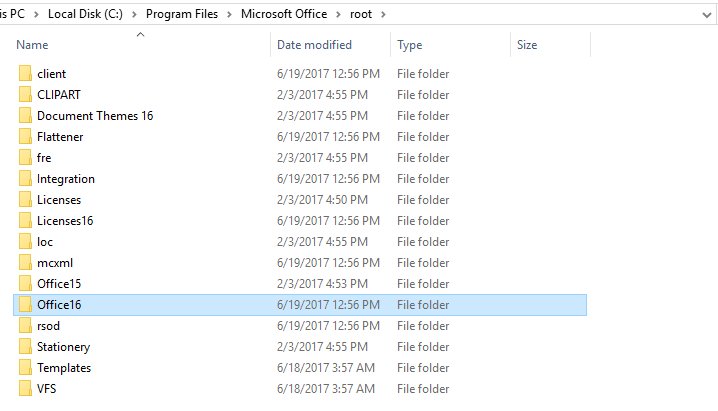Select the Licenses folder name
The width and height of the screenshot is (718, 411).
coord(59,200)
